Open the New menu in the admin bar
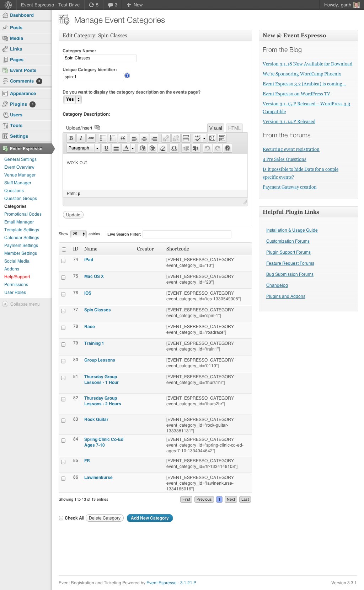Screen dimensions: 364x590 pos(135,5)
